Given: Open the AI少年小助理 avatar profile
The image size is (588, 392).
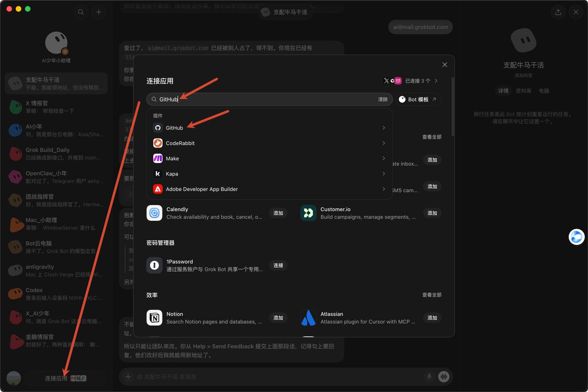Looking at the screenshot, I should (56, 43).
